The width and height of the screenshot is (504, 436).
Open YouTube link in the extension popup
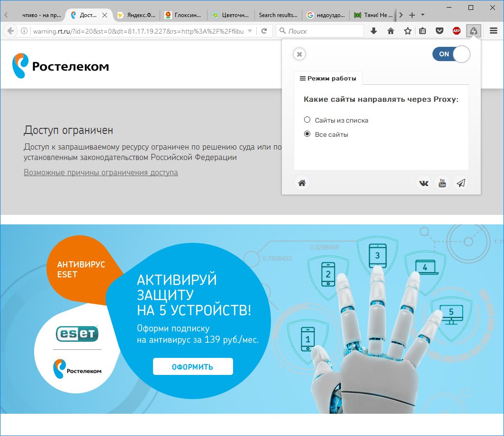(x=442, y=183)
